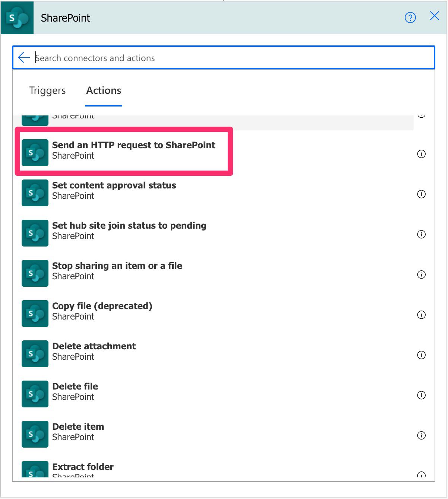Click the SharePoint icon next to Delete attachment
Screen dimensions: 448x499
pos(35,353)
